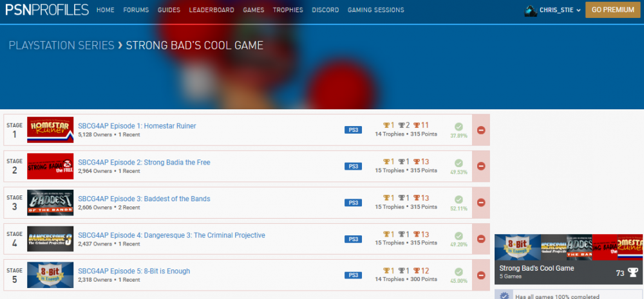The width and height of the screenshot is (644, 299).
Task: Click PS3 platform badge for Homestar Ruiner
Action: (x=353, y=130)
